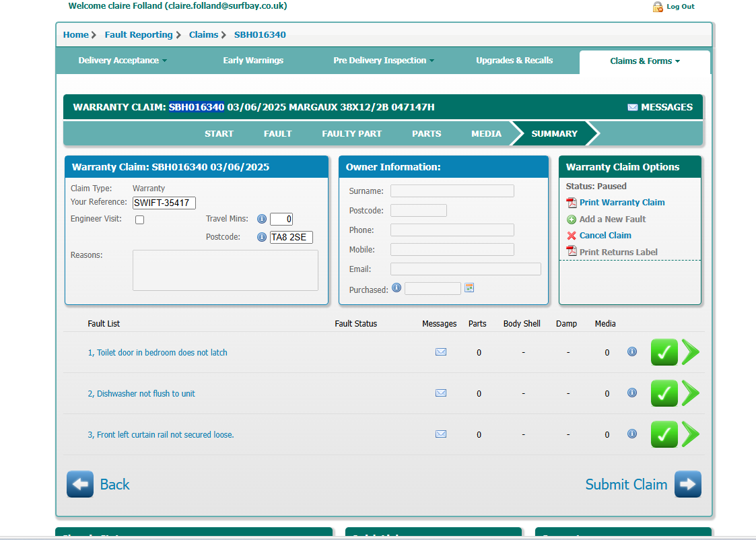Click into the Reasons text area
This screenshot has height=540, width=756.
coord(225,270)
